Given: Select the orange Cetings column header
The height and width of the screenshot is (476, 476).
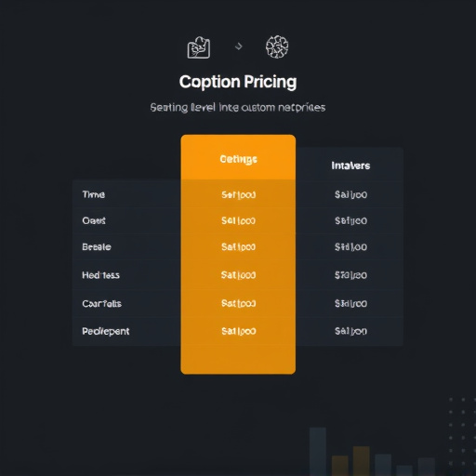Looking at the screenshot, I should [x=238, y=159].
